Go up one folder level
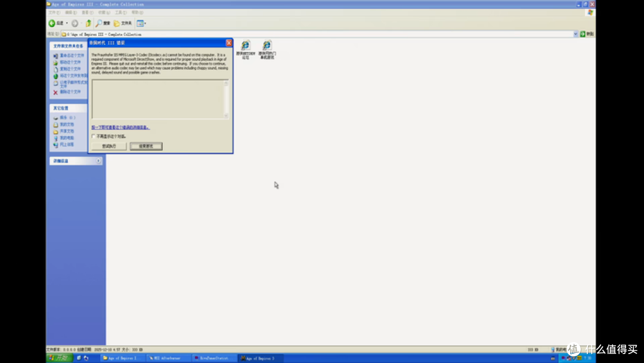 pos(88,23)
